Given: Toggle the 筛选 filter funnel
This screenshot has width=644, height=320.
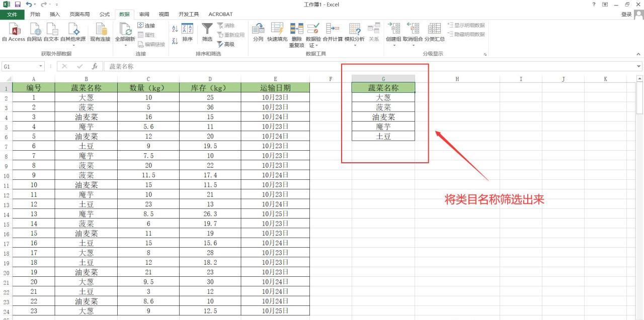Looking at the screenshot, I should pyautogui.click(x=207, y=33).
